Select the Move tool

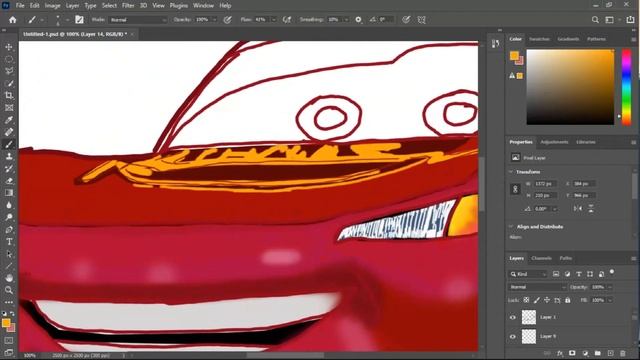coord(9,47)
